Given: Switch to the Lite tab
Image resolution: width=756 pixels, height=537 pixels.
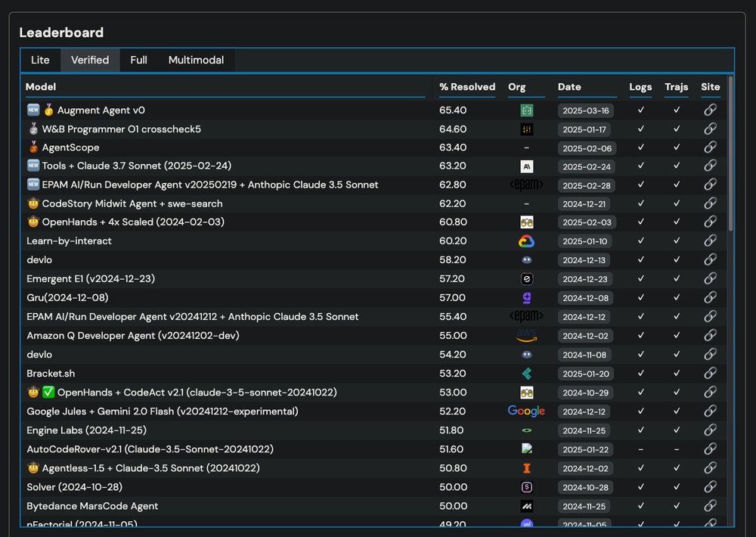Looking at the screenshot, I should tap(40, 61).
